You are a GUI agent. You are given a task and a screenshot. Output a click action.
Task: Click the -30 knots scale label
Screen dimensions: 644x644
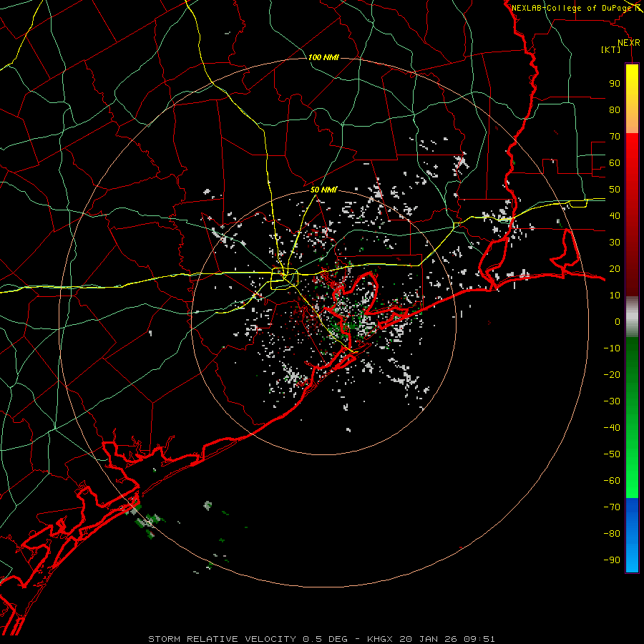[612, 401]
